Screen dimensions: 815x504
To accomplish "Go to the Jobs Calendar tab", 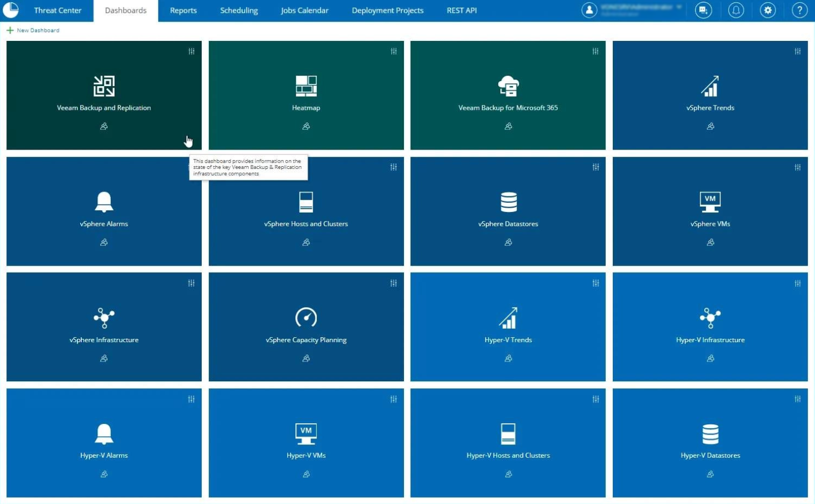I will [304, 10].
